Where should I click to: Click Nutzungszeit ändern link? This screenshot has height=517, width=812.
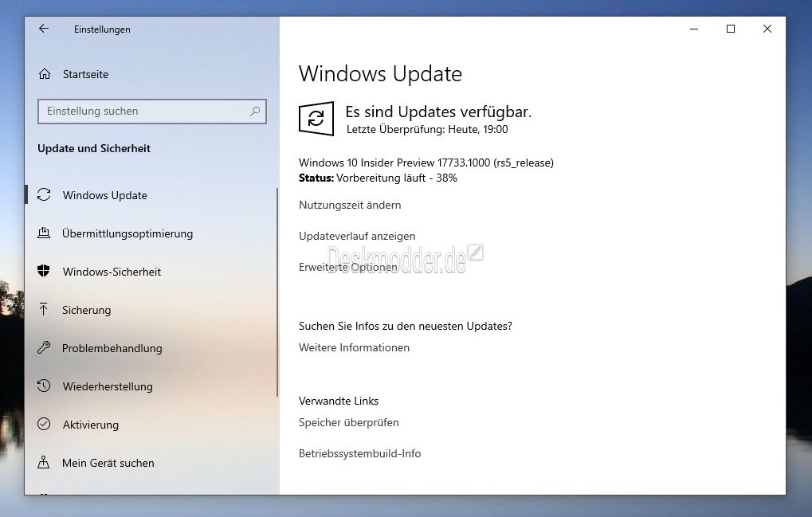click(x=350, y=205)
